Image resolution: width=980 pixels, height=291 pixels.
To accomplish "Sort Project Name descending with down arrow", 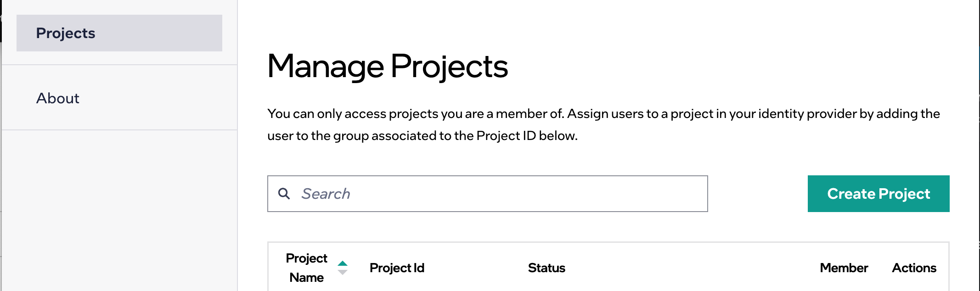I will (343, 272).
